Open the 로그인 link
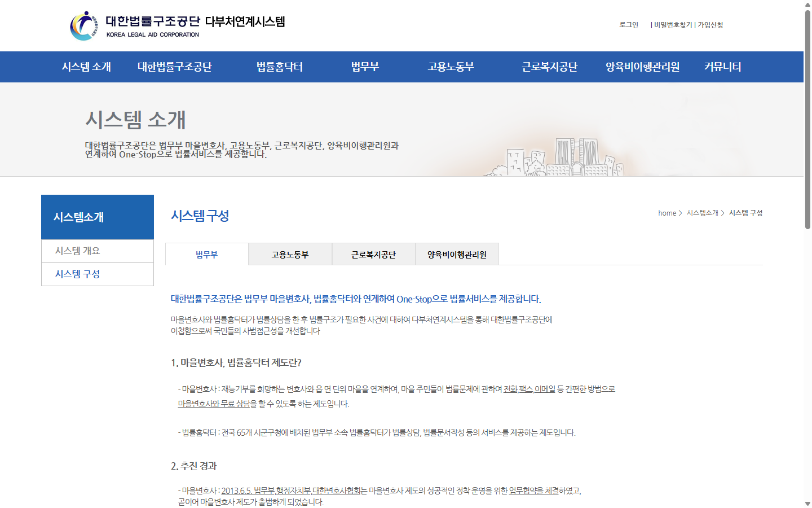 [629, 25]
